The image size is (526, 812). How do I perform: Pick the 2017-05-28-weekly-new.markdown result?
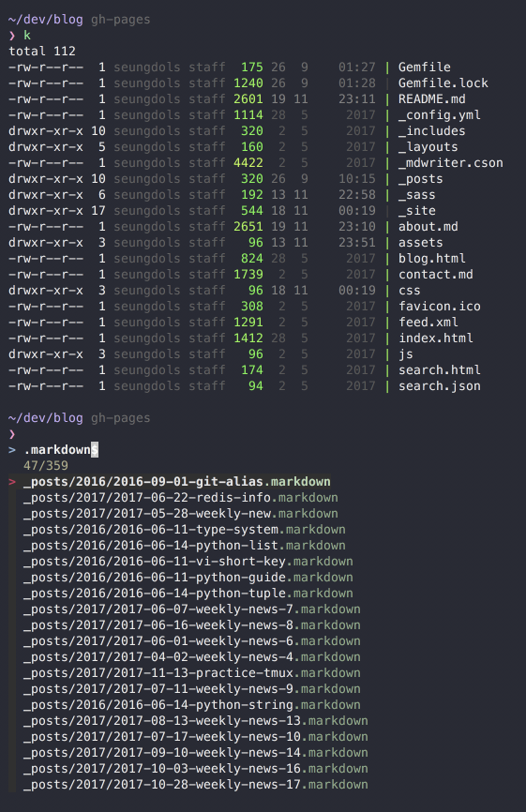(181, 514)
